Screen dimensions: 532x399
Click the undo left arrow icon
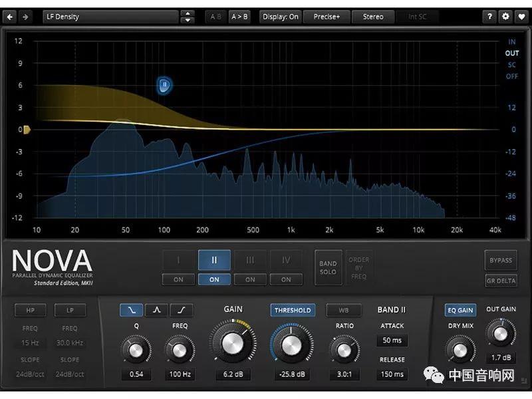pyautogui.click(x=9, y=17)
